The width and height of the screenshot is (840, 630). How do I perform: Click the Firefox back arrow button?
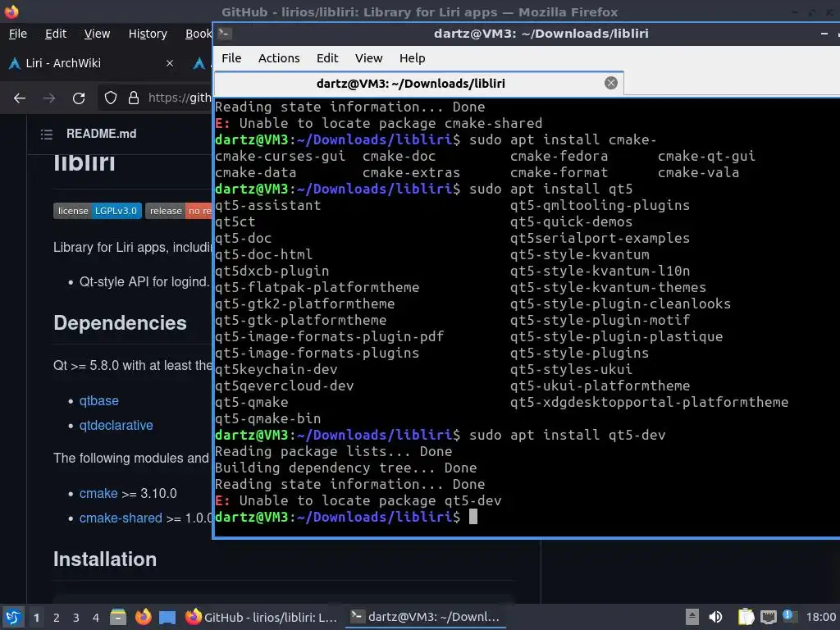tap(20, 98)
